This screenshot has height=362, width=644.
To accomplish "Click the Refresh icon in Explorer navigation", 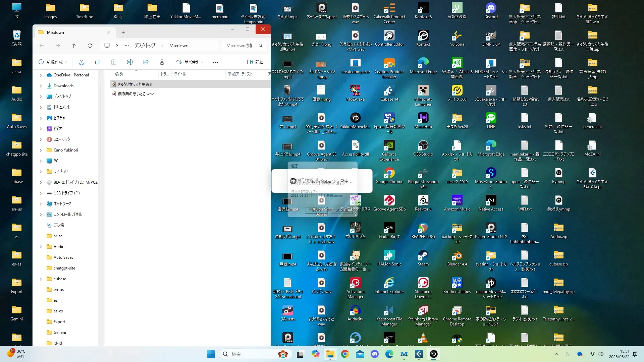I will click(x=90, y=46).
